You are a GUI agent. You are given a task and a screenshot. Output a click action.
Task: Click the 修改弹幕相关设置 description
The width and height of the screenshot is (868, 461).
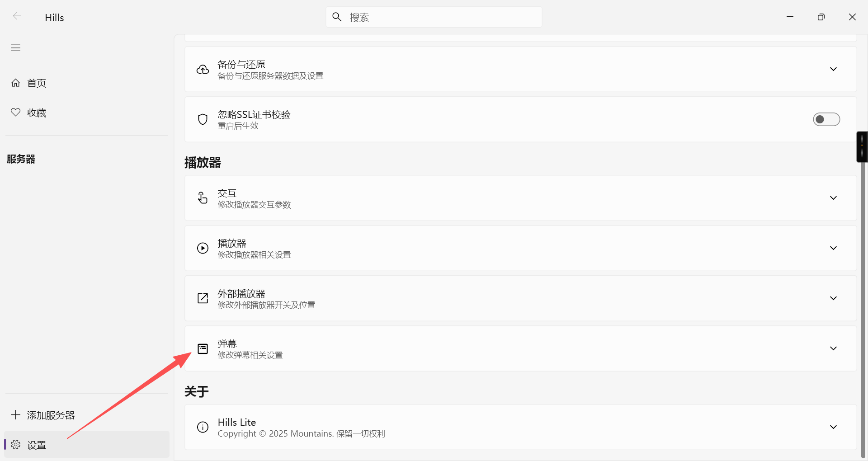pyautogui.click(x=250, y=355)
